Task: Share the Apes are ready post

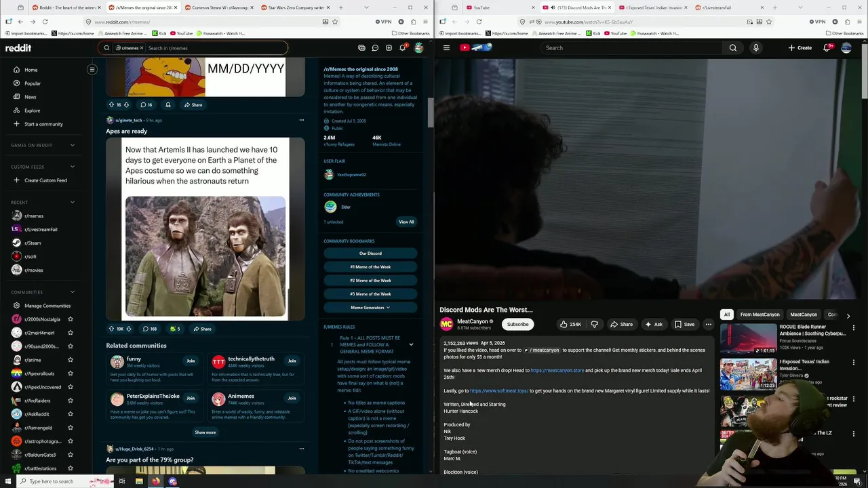Action: (x=202, y=329)
